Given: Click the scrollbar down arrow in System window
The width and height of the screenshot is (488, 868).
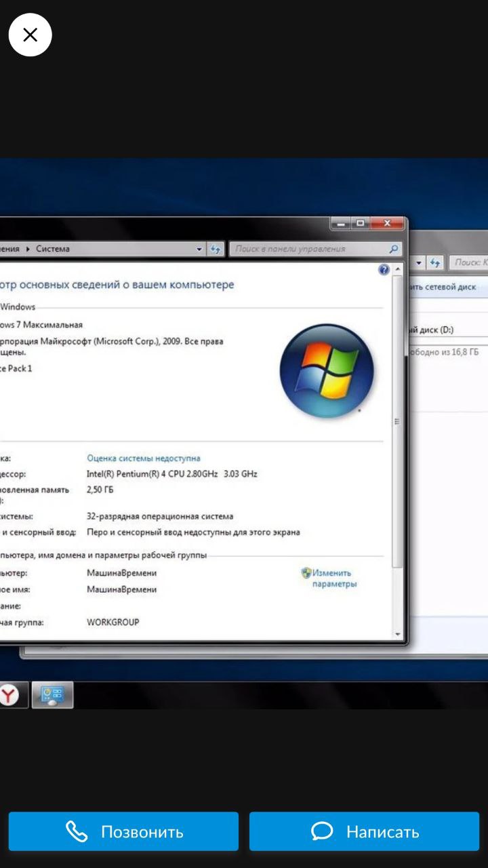Looking at the screenshot, I should [397, 634].
